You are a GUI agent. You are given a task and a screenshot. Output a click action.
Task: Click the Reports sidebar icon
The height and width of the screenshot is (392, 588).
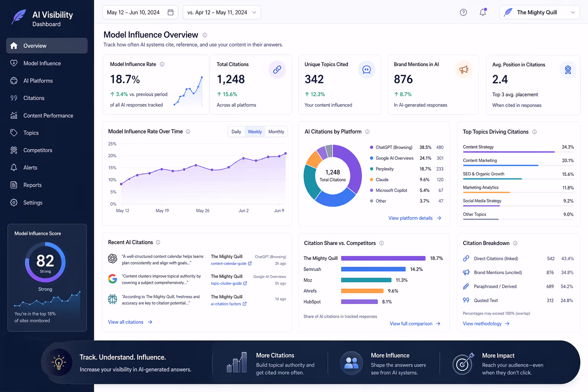(14, 185)
